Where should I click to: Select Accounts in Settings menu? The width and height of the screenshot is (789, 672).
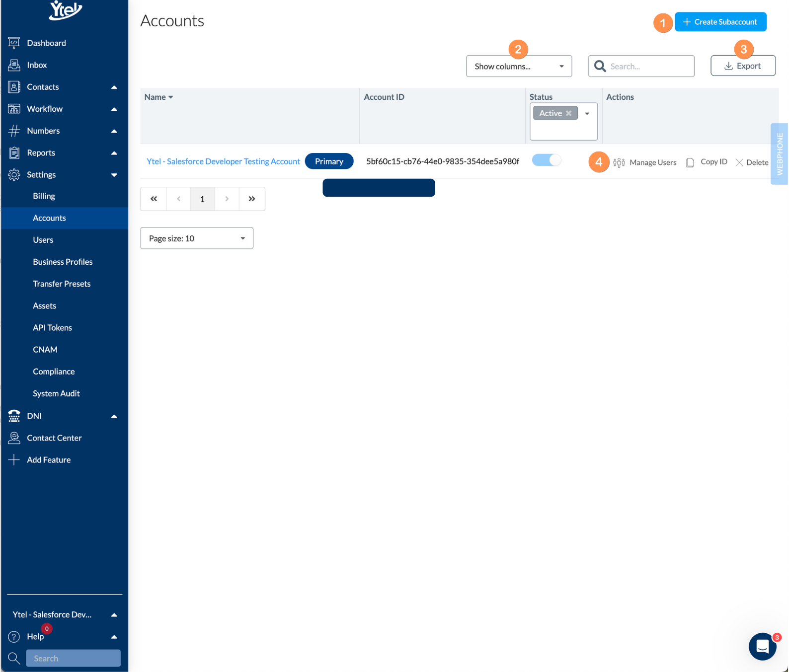[49, 218]
